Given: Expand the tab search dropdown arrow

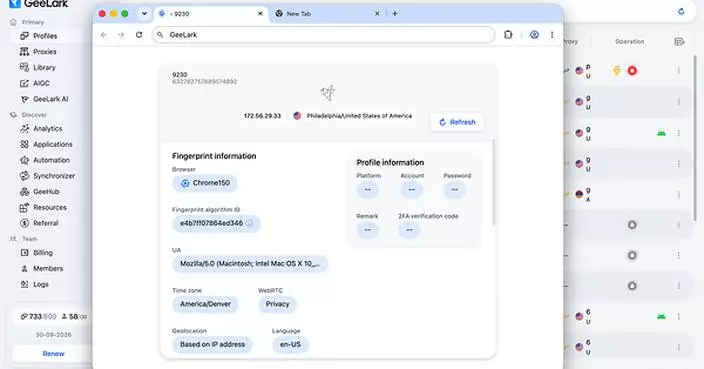Looking at the screenshot, I should coord(144,13).
